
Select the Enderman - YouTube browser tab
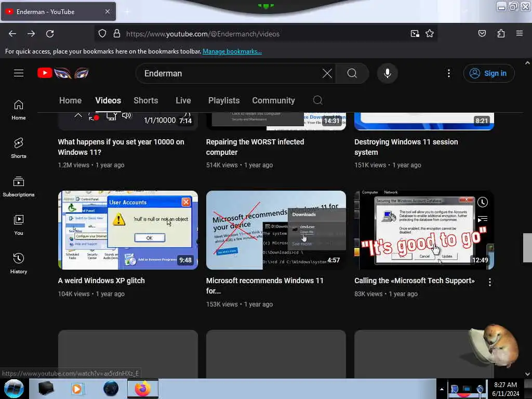click(58, 11)
